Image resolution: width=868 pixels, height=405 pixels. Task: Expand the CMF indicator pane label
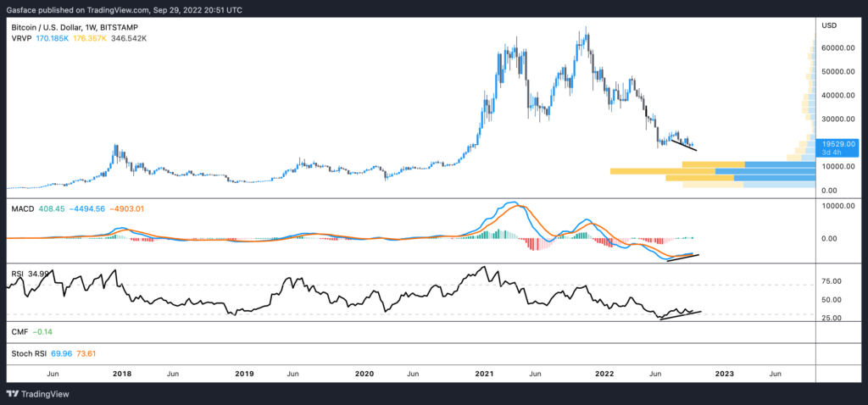pos(19,332)
